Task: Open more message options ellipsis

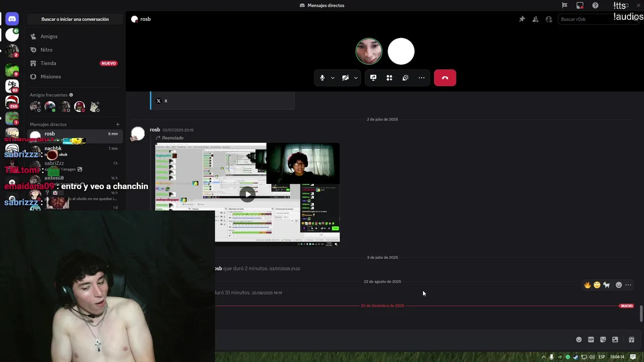Action: (x=628, y=285)
